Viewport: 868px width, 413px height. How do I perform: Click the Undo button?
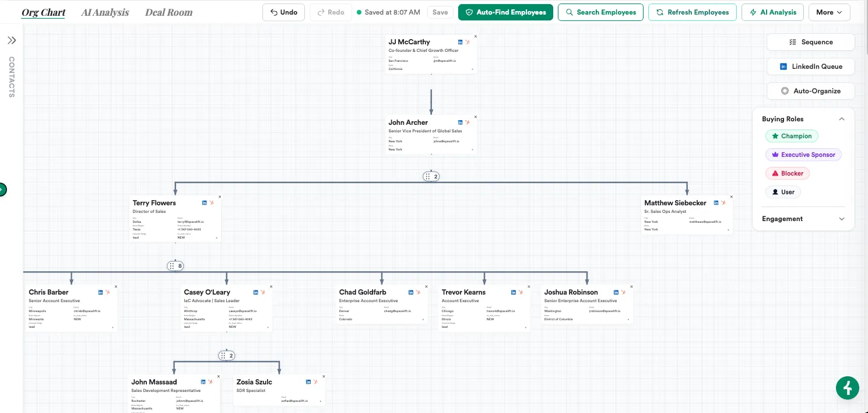283,12
